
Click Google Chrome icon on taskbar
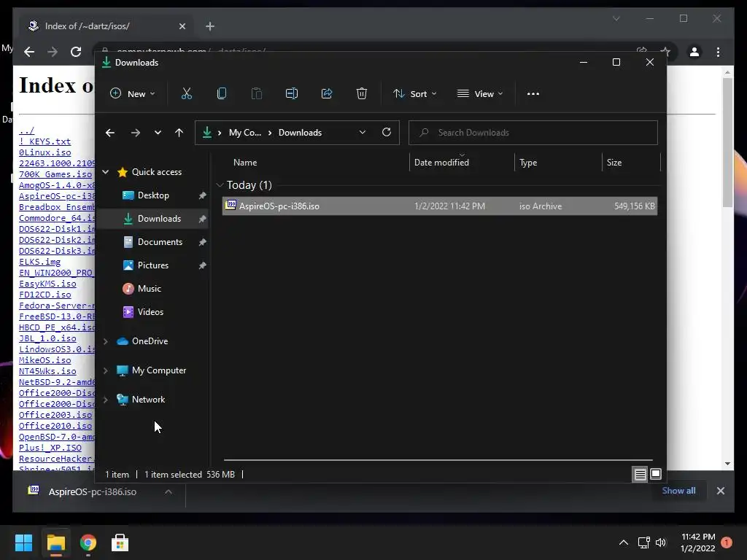[88, 542]
